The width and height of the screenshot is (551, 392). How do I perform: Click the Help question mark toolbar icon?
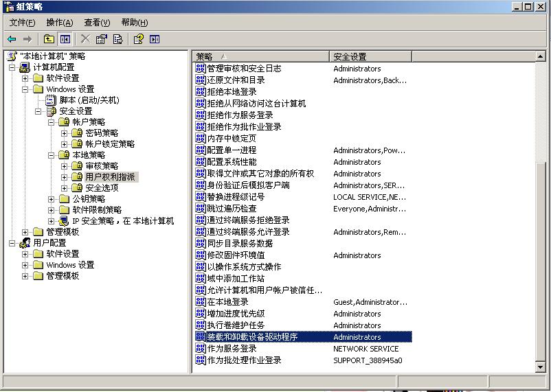[139, 39]
